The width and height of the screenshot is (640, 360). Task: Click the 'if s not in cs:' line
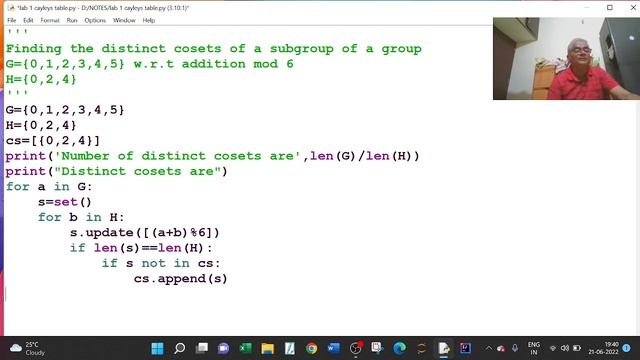[161, 263]
